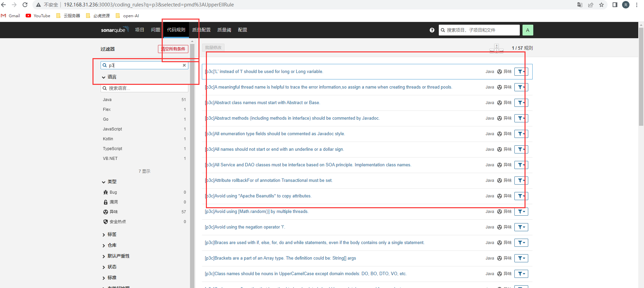Bookmark this page with star icon

coord(601,5)
